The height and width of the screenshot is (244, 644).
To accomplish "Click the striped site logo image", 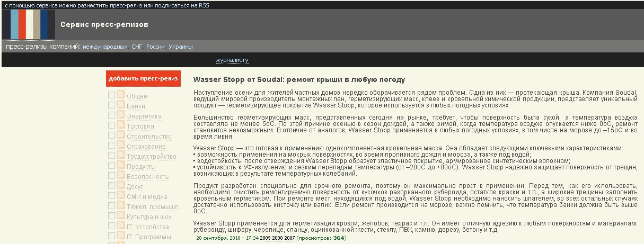I will pyautogui.click(x=29, y=24).
